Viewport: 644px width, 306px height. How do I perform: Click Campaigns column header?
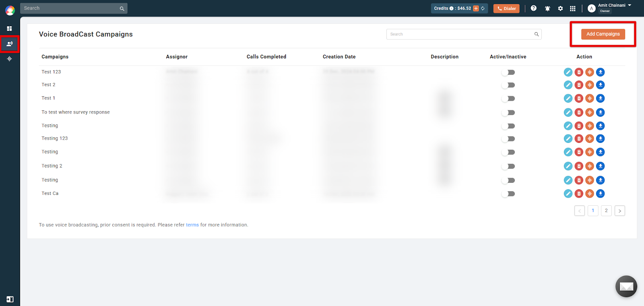click(55, 57)
